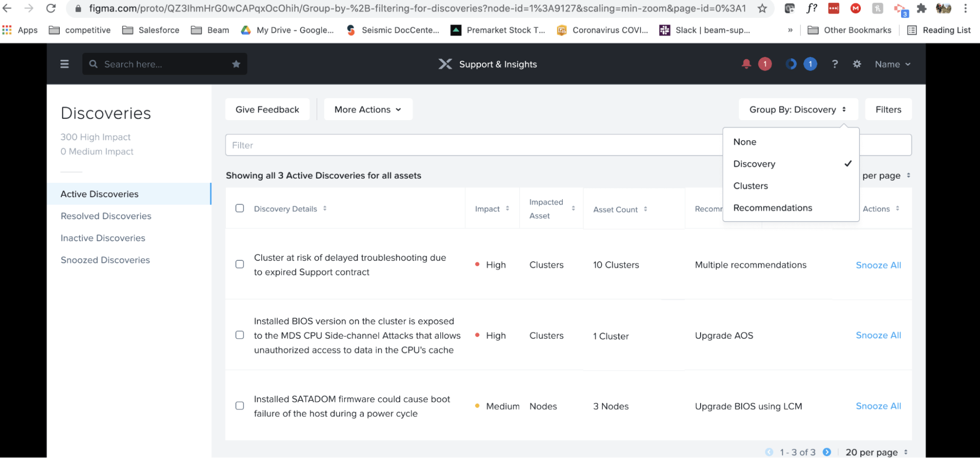Open the red bell alerts notification
Screen dimensions: 980x458
tap(746, 64)
